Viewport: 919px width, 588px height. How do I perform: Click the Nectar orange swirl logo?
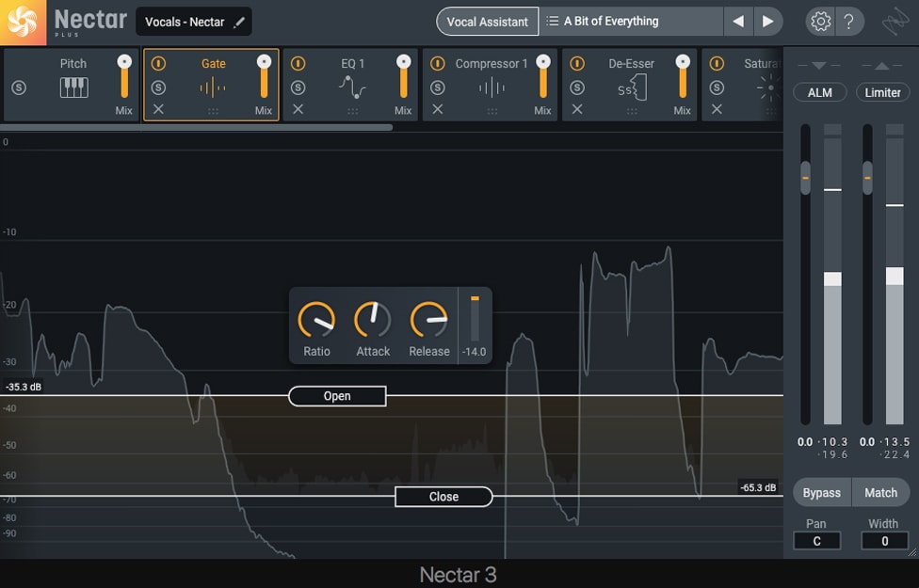(23, 23)
